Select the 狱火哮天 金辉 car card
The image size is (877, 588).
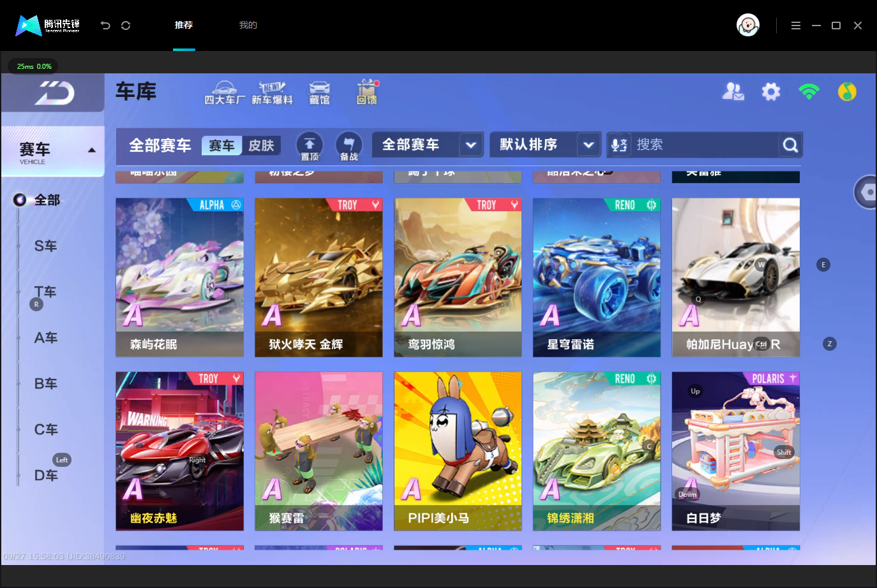[319, 277]
